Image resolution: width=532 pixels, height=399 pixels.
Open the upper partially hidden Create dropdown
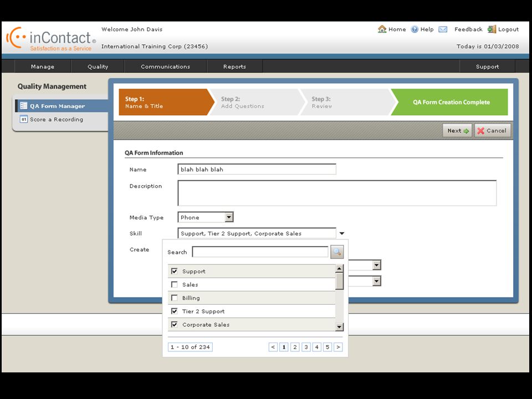[376, 265]
